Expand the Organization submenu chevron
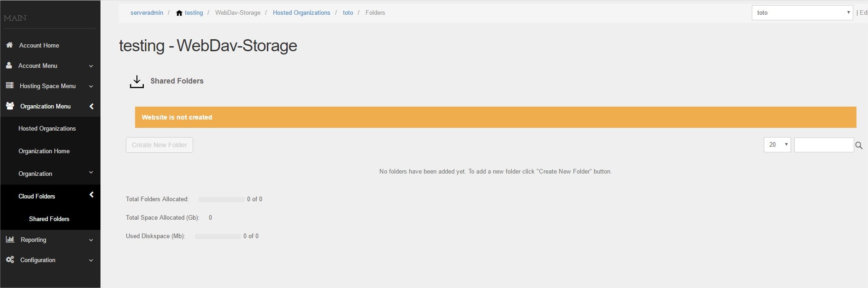Screen dimensions: 868x288 click(91, 173)
